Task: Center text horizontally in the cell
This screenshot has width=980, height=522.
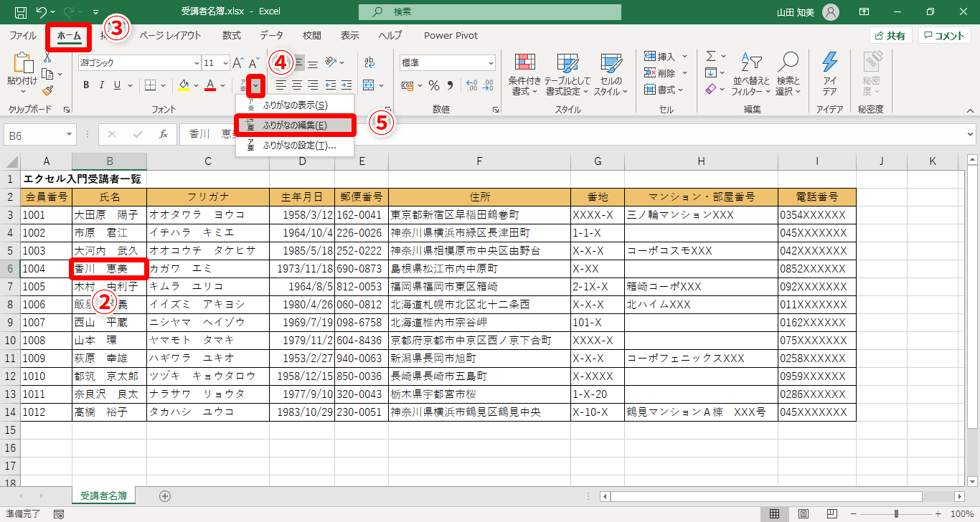Action: pos(297,85)
